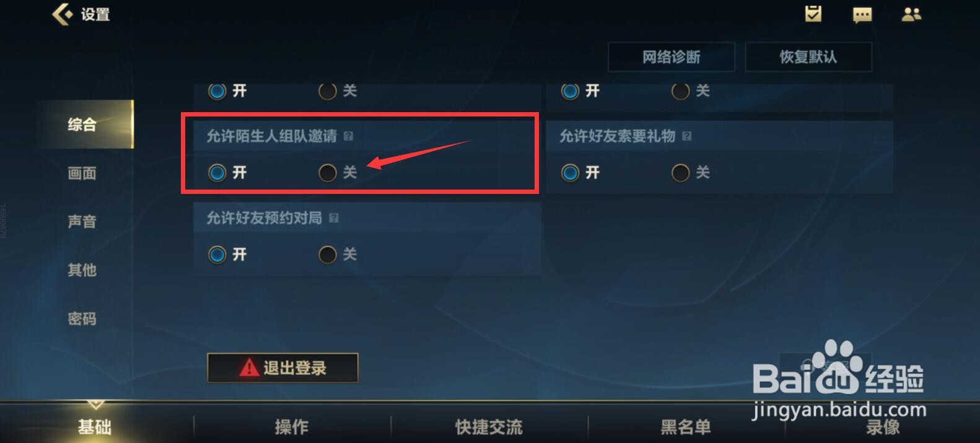Open the 黑名单 bottom tab
Image resolution: width=980 pixels, height=443 pixels.
click(x=686, y=426)
